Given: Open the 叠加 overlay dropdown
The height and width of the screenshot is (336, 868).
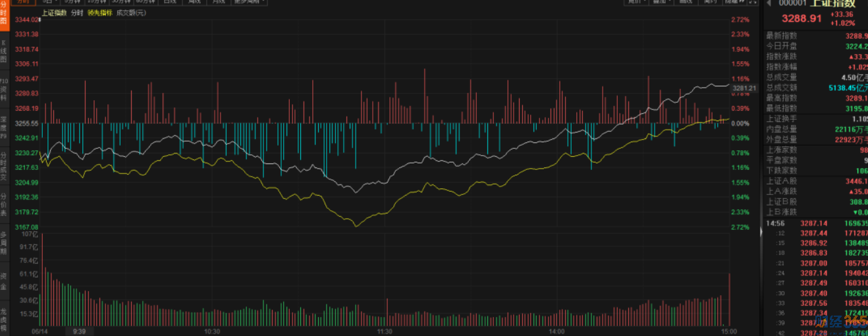Looking at the screenshot, I should [659, 2].
